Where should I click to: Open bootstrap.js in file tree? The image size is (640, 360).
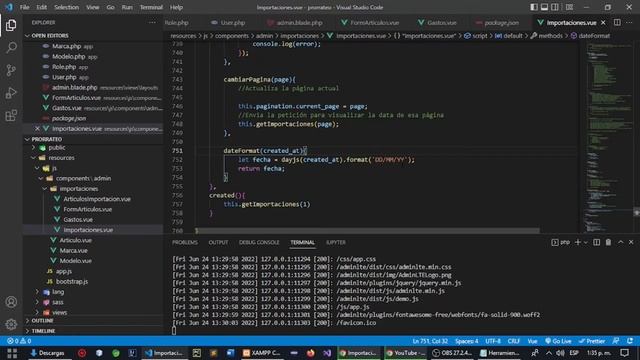[x=71, y=281]
